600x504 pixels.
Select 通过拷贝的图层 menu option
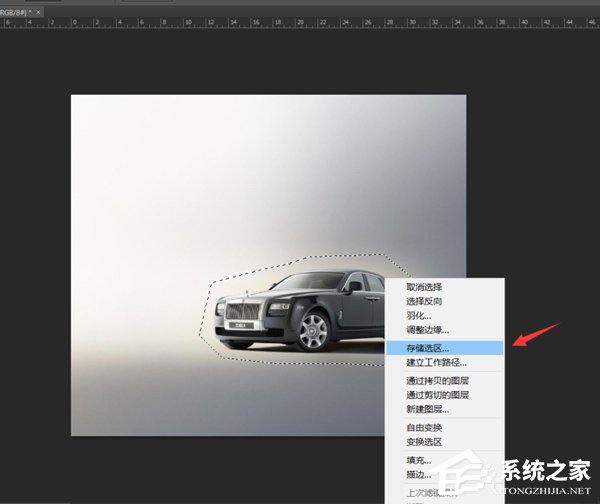pos(438,381)
